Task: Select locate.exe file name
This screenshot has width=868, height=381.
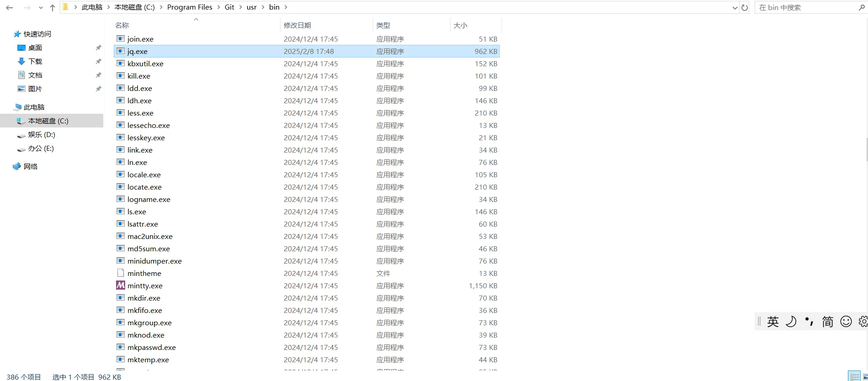Action: pyautogui.click(x=144, y=187)
